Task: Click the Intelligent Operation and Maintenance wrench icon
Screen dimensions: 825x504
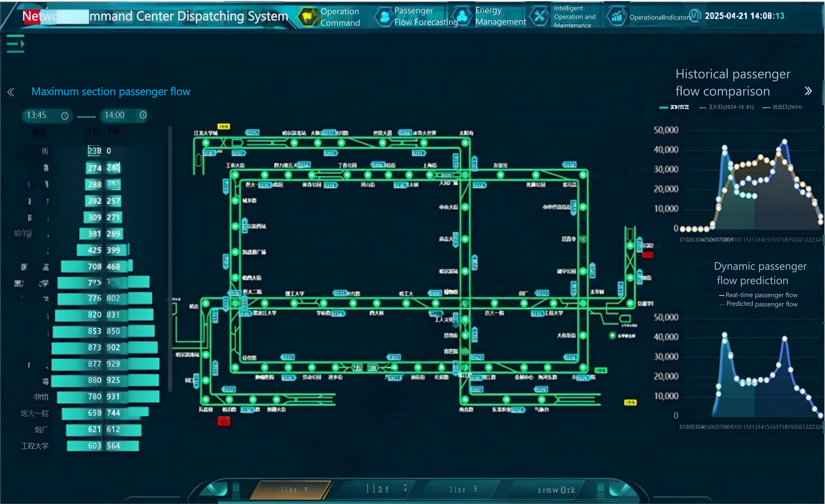Action: tap(539, 16)
